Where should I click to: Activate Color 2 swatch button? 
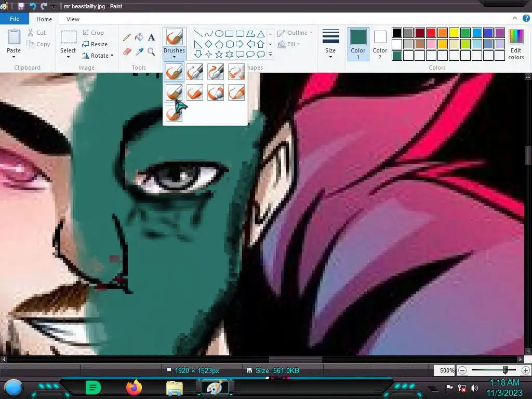[x=380, y=44]
